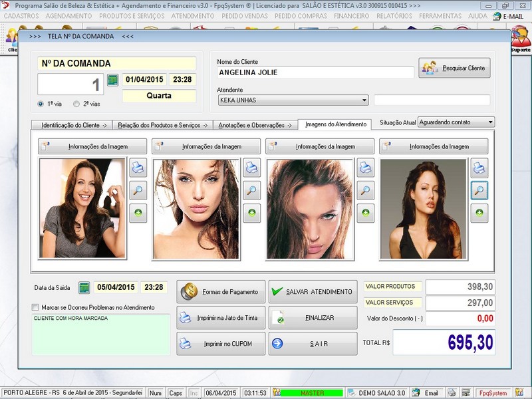
Task: Click the first client photo thumbnail
Action: point(82,208)
